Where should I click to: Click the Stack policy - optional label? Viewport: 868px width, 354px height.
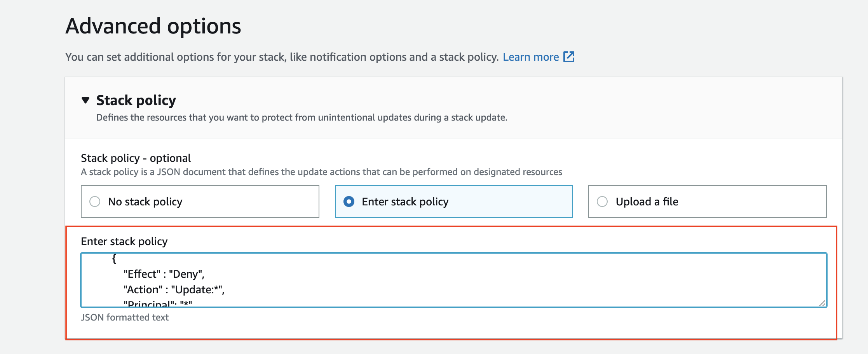(x=136, y=158)
